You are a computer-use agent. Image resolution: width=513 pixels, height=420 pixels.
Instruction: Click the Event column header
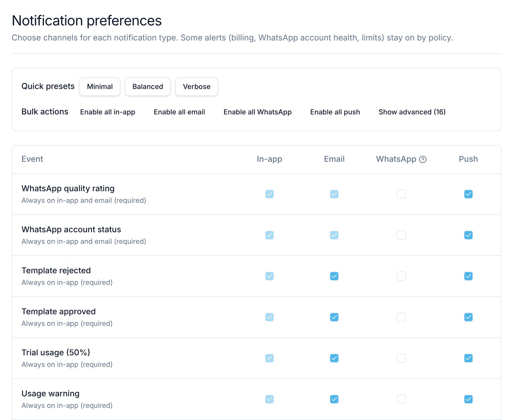[32, 159]
